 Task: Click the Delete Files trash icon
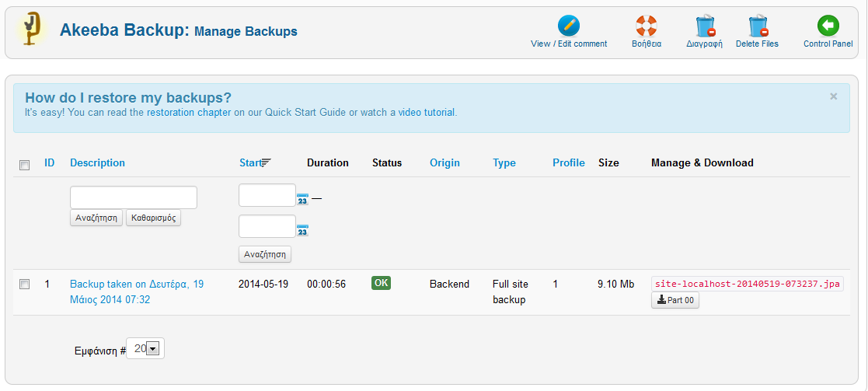pos(758,26)
